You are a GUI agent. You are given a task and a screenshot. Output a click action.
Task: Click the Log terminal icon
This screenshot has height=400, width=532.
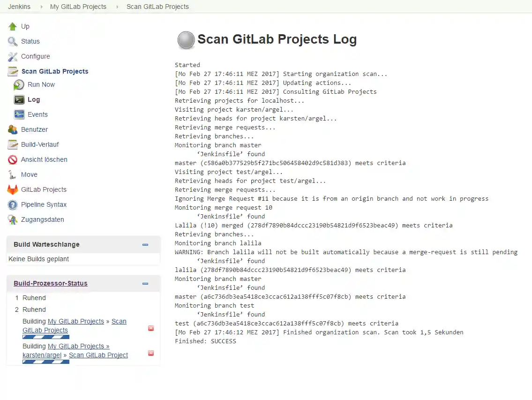(19, 100)
